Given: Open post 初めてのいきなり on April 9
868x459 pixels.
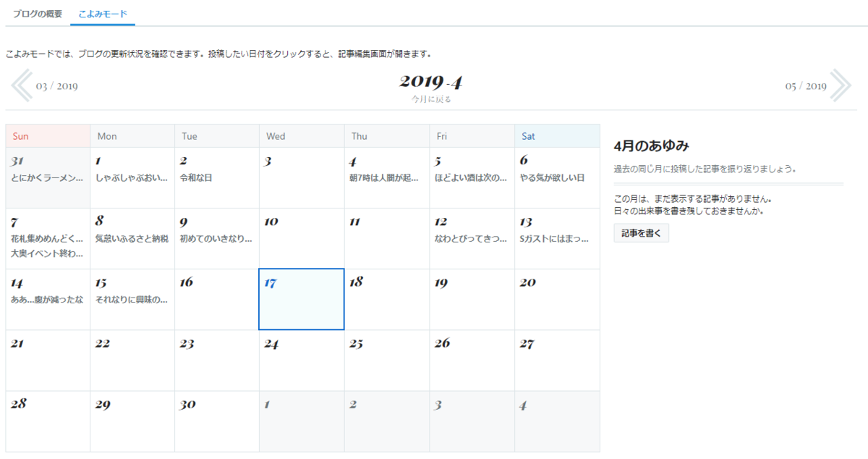Looking at the screenshot, I should point(216,238).
